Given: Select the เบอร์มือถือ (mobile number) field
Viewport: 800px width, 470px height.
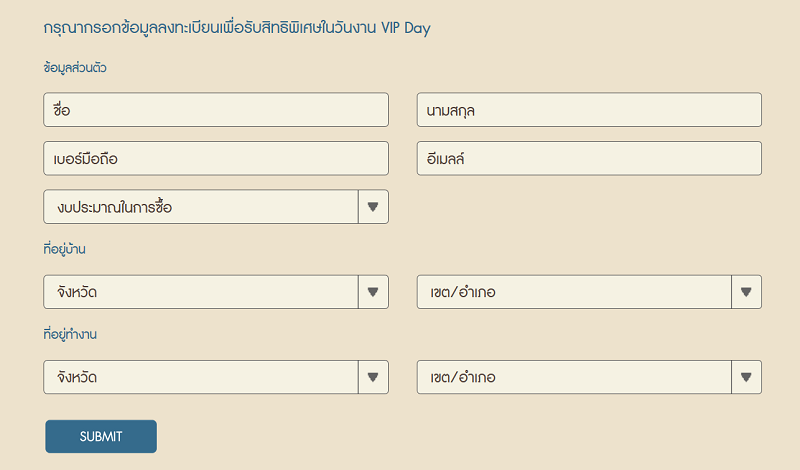Looking at the screenshot, I should click(x=216, y=158).
